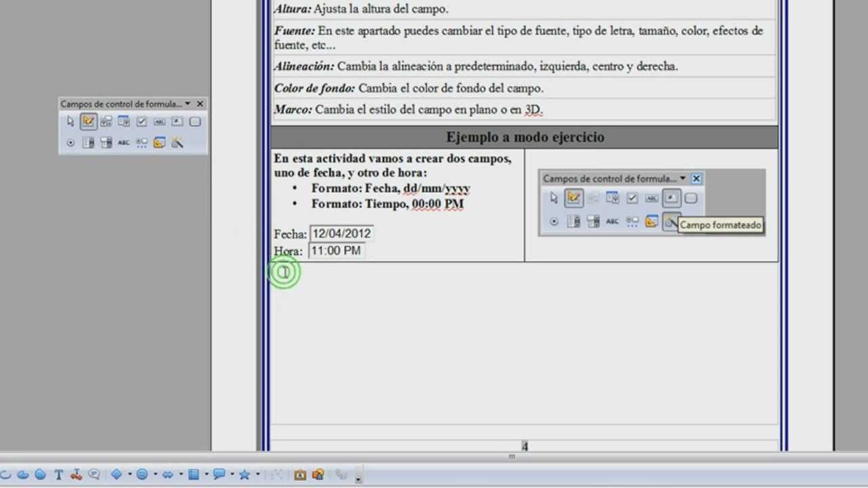This screenshot has width=868, height=488.
Task: Open the floating form controls toolbar options arrow
Action: click(187, 104)
